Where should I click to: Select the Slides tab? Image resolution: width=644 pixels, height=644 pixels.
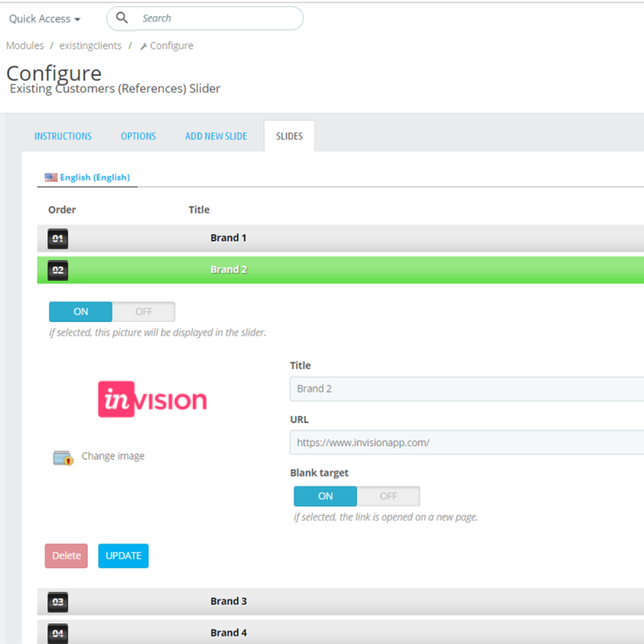[x=289, y=136]
